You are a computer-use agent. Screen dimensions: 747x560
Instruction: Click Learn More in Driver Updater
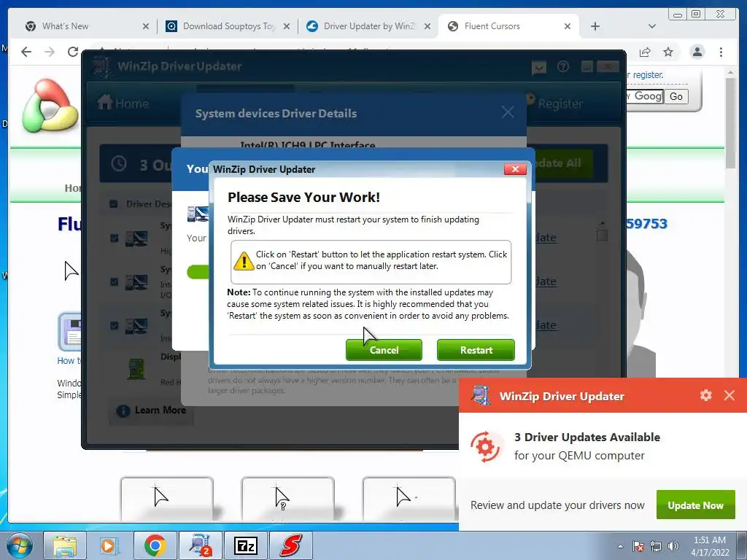pos(152,410)
